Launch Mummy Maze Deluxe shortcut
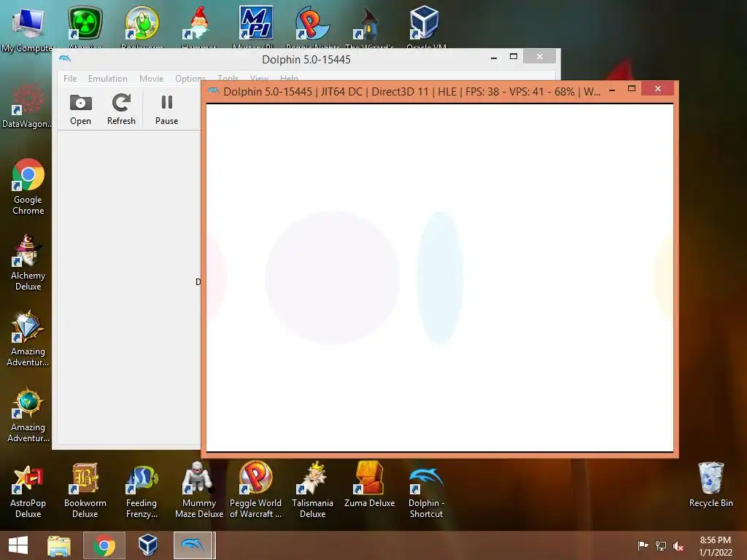747x560 pixels. click(199, 490)
